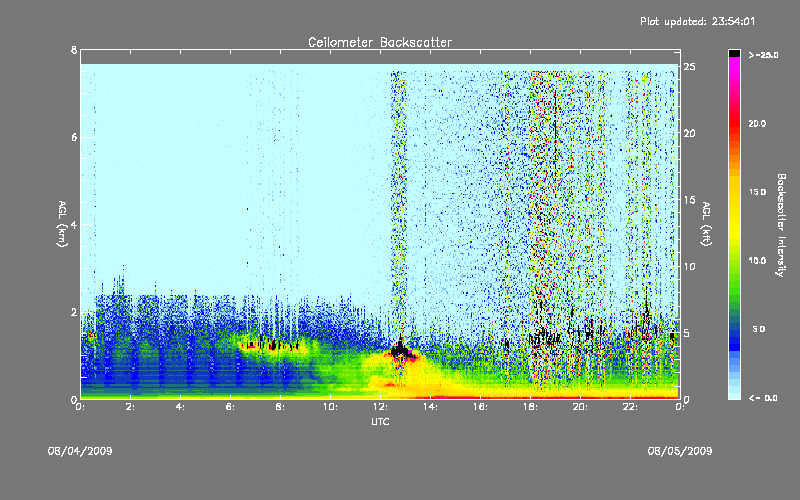The image size is (800, 500).
Task: Click the "20.0" colorbar tick label
Action: 757,123
